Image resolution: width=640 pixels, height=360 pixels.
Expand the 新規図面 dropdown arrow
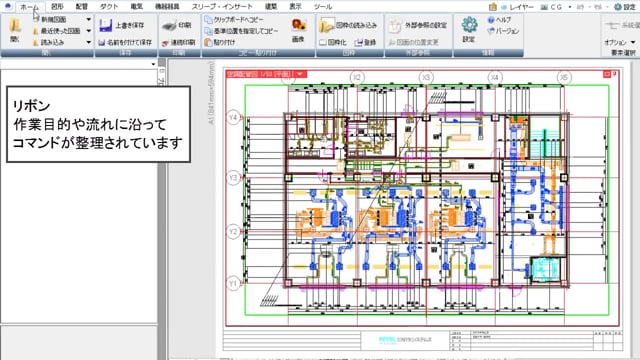pyautogui.click(x=89, y=20)
